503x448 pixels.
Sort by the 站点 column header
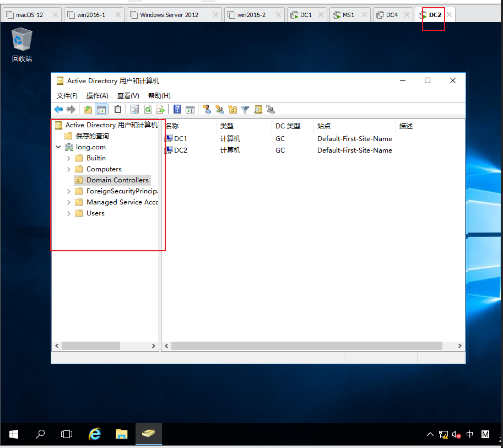(x=354, y=126)
